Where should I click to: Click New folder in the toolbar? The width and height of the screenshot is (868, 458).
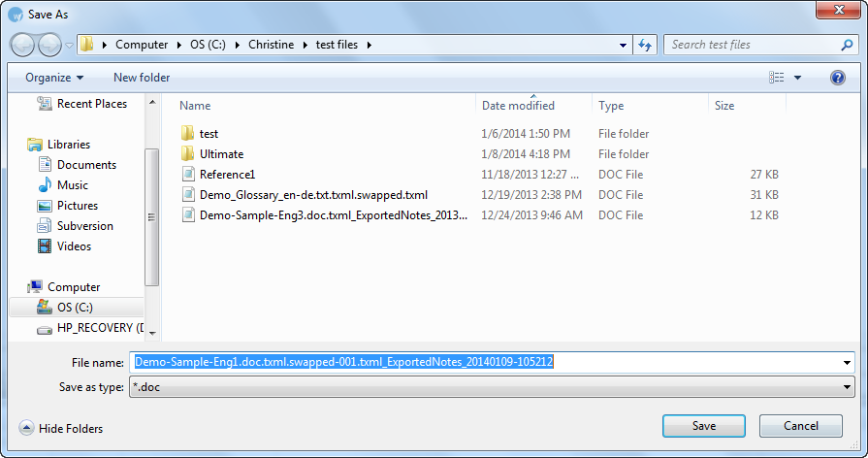point(142,78)
